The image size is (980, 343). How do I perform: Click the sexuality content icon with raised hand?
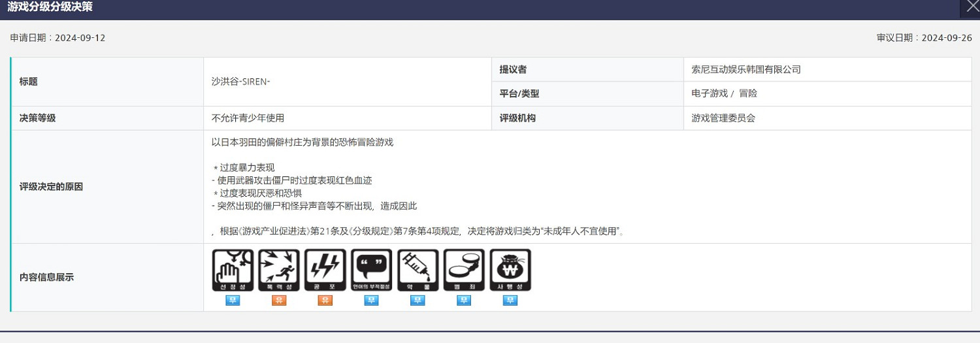(x=233, y=270)
